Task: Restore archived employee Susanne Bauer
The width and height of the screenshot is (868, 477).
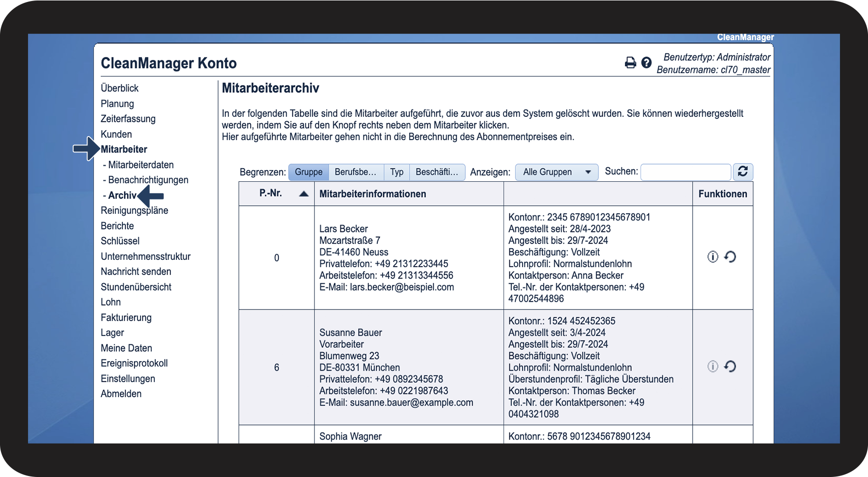Action: pos(730,366)
